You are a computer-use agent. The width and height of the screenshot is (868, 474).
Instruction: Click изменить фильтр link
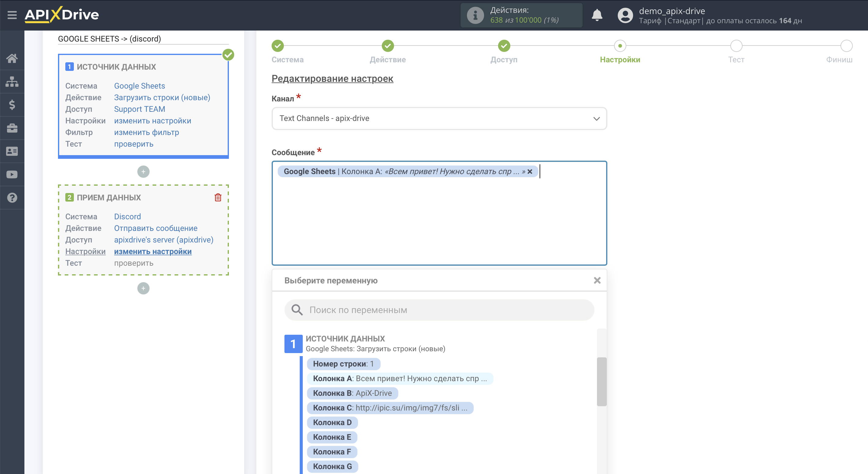click(146, 132)
